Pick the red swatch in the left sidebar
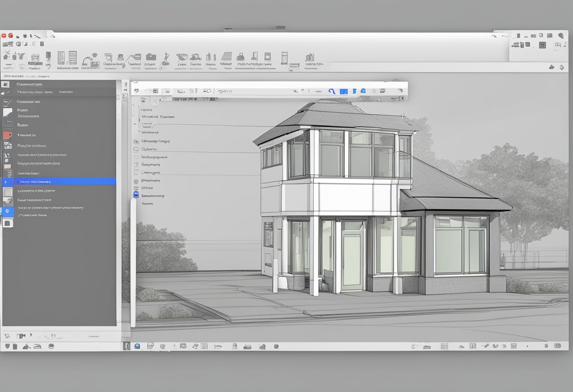The width and height of the screenshot is (573, 392). point(7,135)
